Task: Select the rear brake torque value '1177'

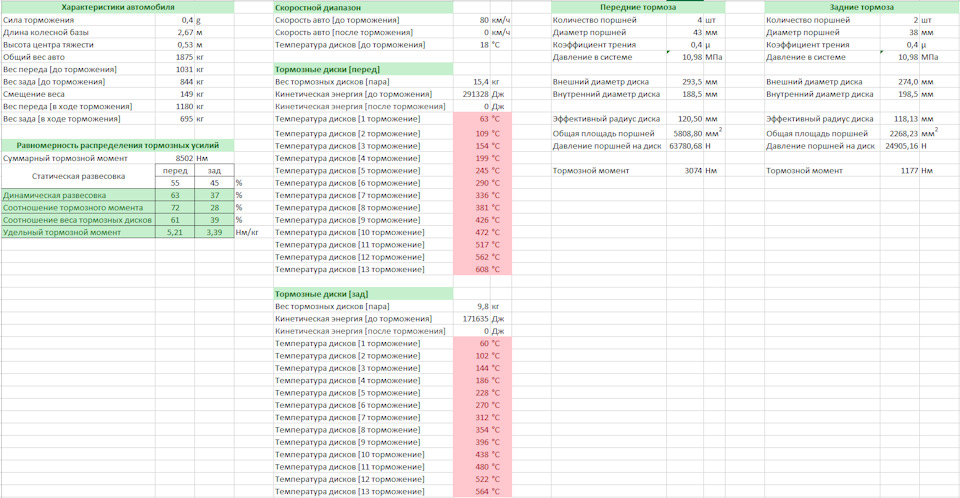Action: (x=900, y=170)
